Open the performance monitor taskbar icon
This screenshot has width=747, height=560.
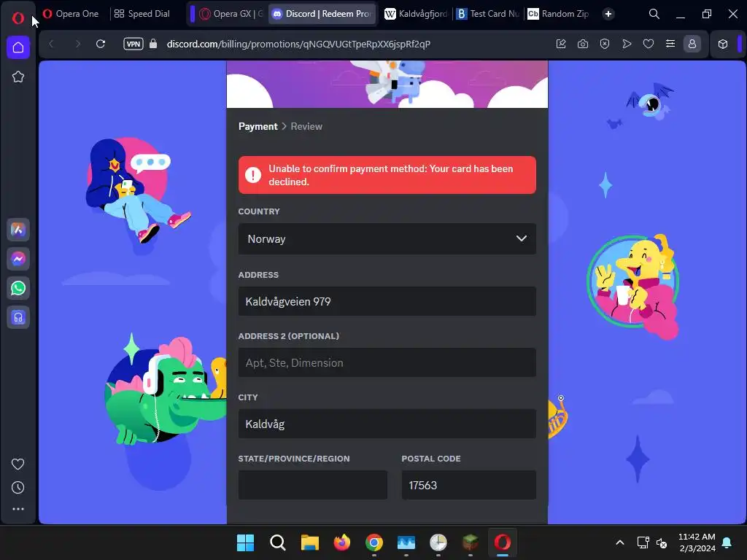(x=406, y=542)
